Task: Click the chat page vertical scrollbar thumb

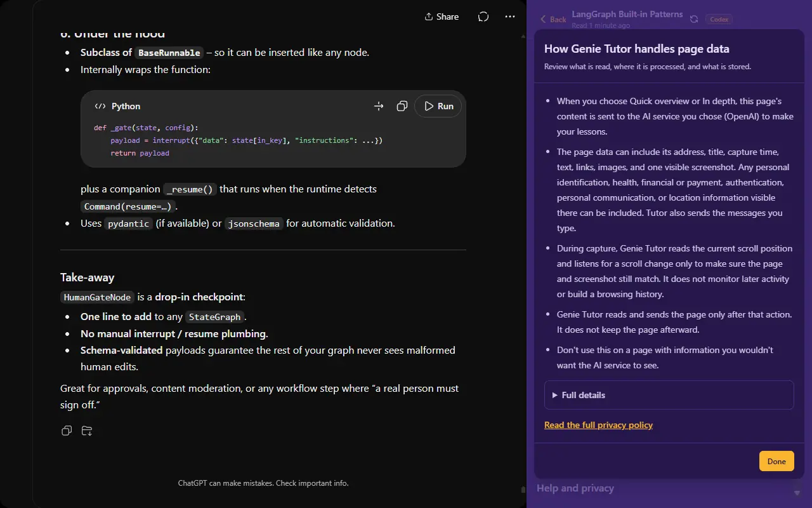Action: pos(523,490)
